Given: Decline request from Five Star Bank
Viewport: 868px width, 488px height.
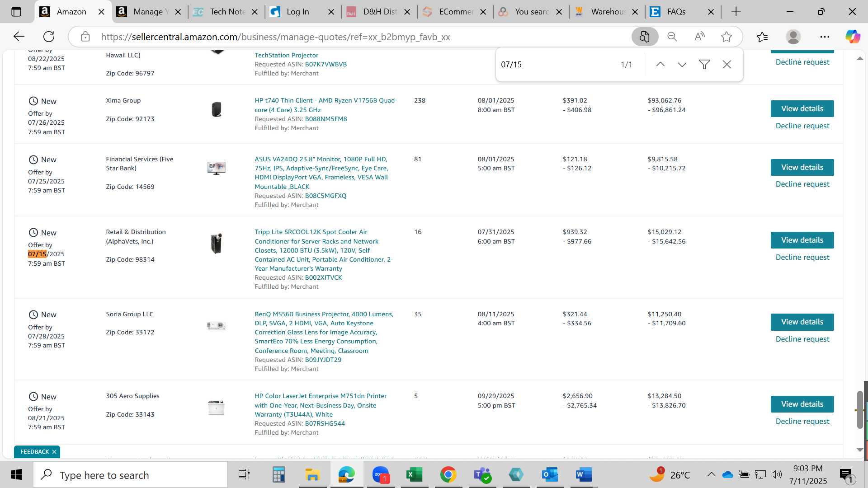Looking at the screenshot, I should (x=802, y=184).
